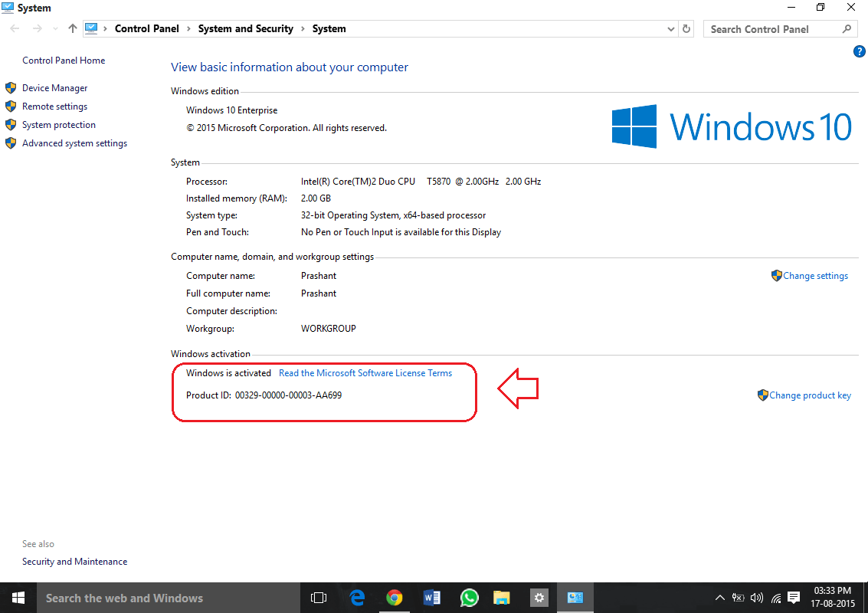The height and width of the screenshot is (613, 868).
Task: Open the help question mark icon
Action: pos(859,51)
